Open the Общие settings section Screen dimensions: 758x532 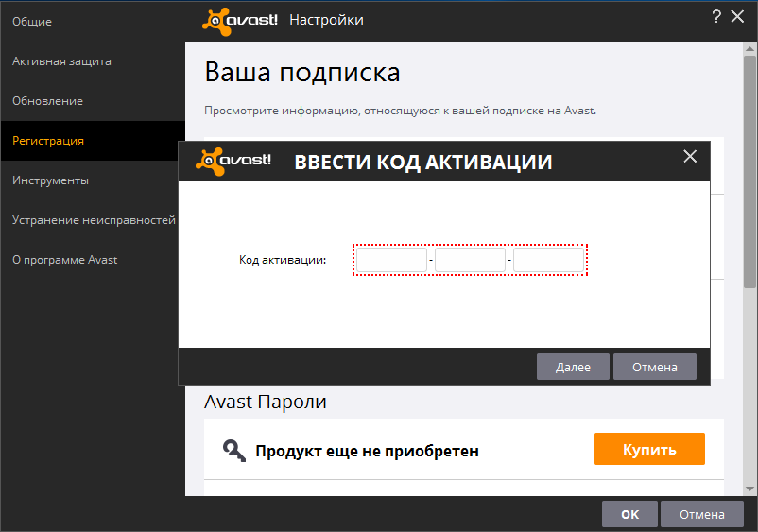32,22
